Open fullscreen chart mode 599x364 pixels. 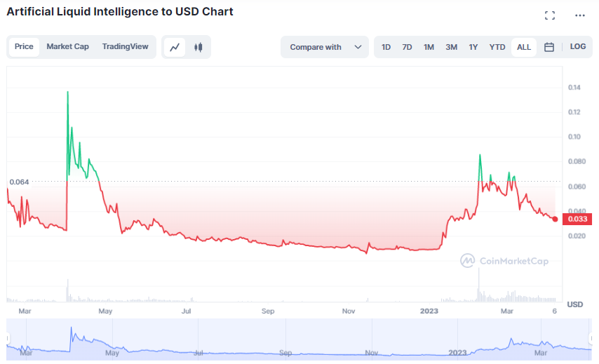[x=550, y=15]
